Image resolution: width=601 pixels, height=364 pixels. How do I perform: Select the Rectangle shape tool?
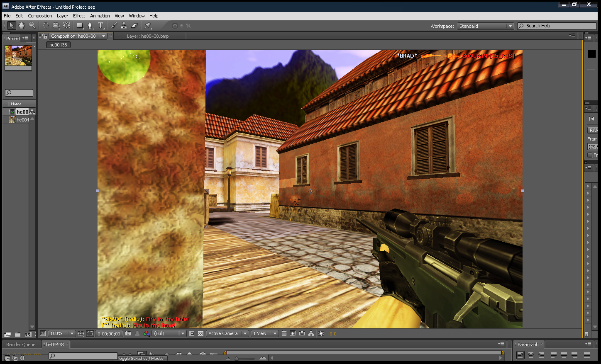pyautogui.click(x=80, y=26)
